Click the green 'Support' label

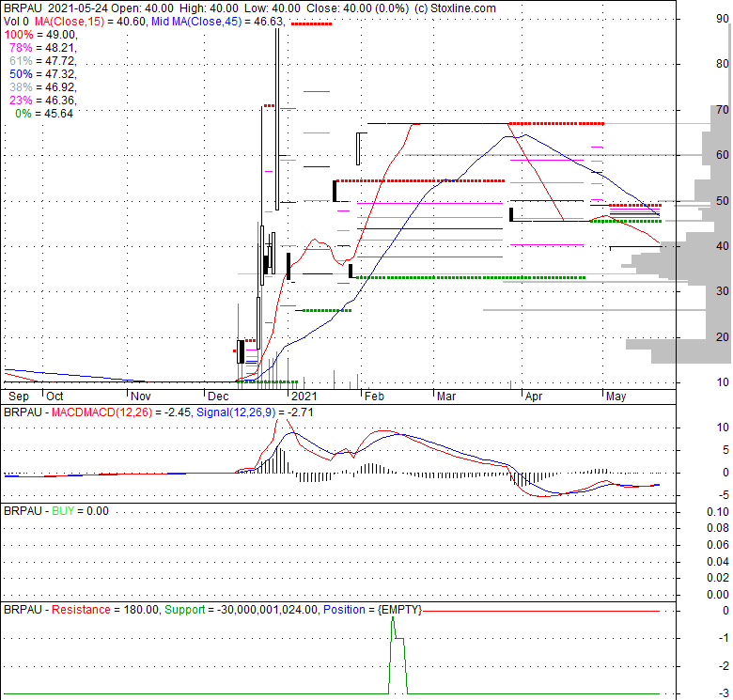184,610
